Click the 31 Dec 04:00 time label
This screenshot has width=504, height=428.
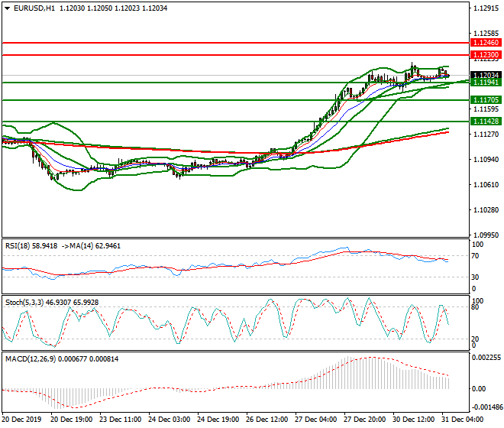click(462, 420)
